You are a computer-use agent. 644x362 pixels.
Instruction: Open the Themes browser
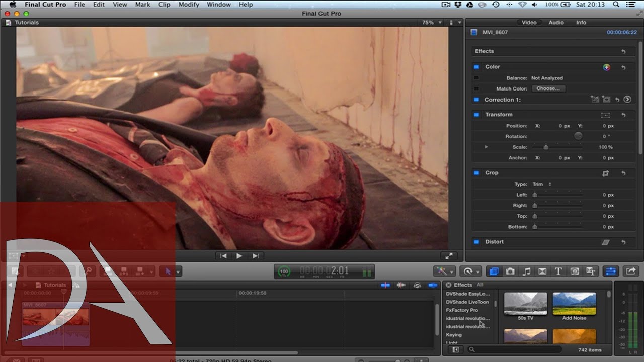(591, 271)
